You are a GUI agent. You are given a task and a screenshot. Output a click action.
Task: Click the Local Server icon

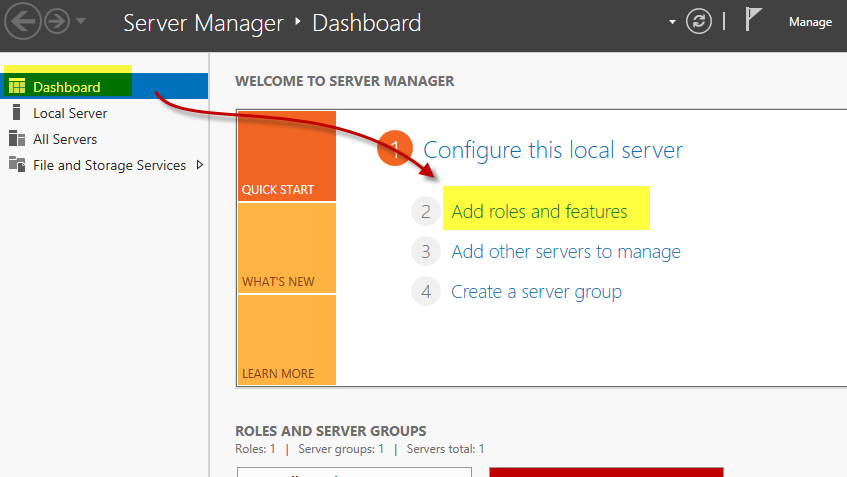coord(17,112)
